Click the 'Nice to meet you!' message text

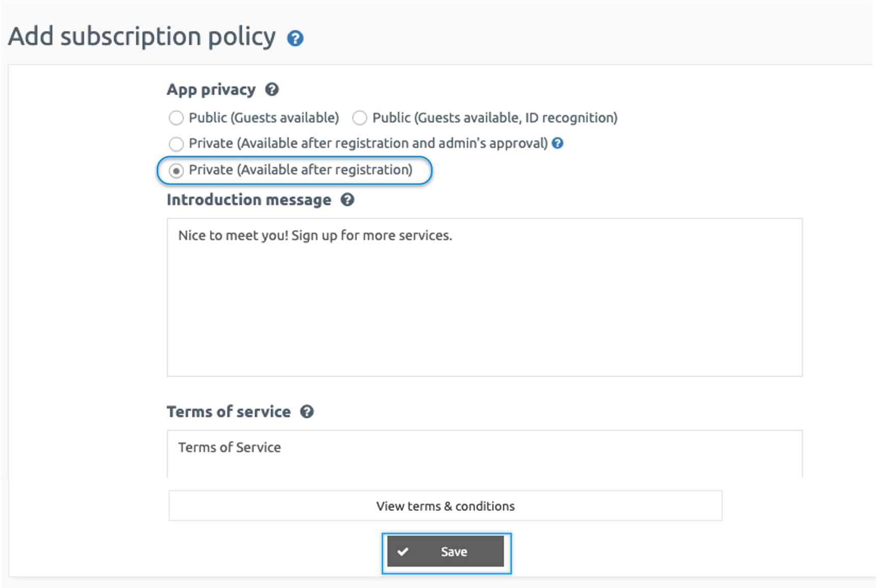pyautogui.click(x=315, y=236)
